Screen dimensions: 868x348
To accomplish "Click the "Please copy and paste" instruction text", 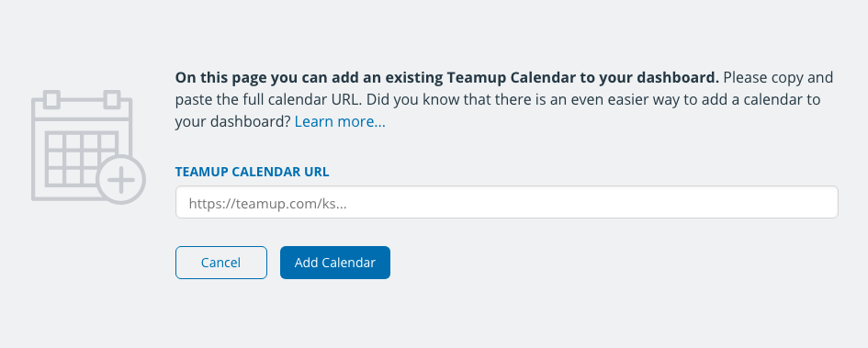I will [504, 88].
